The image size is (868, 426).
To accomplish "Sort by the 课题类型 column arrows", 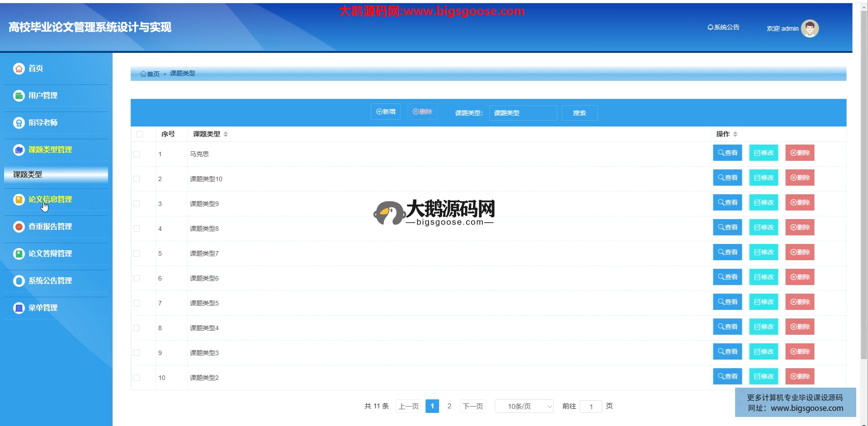I will (226, 134).
